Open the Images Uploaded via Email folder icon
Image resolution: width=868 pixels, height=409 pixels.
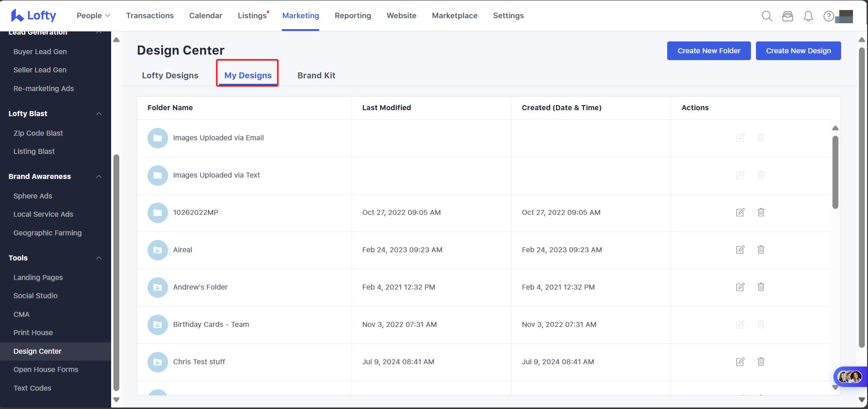tap(158, 138)
